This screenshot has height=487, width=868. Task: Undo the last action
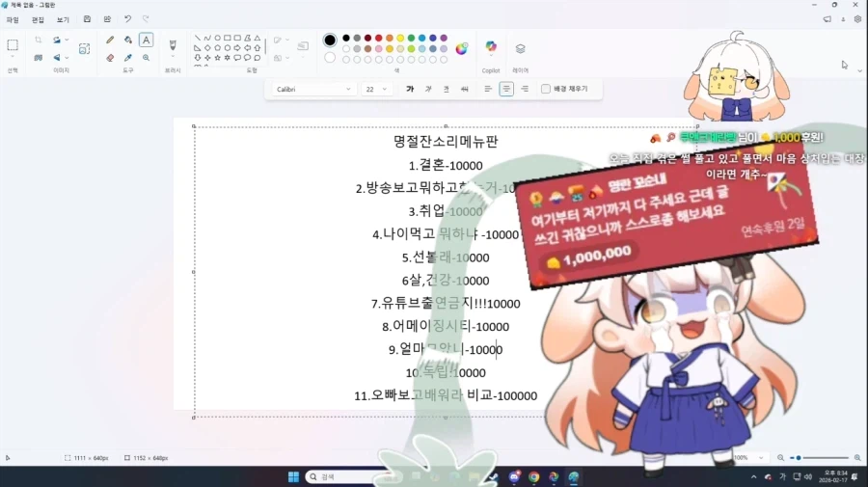coord(128,19)
